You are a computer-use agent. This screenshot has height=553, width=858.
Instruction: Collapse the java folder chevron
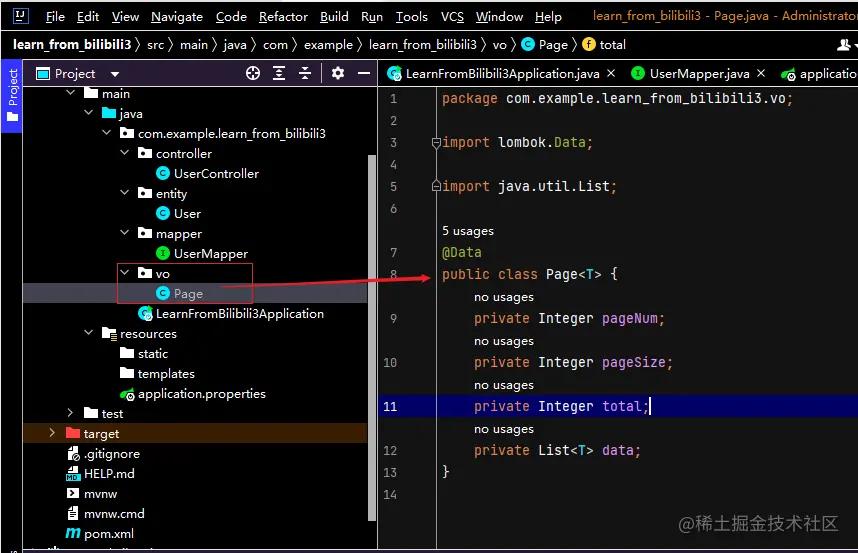(89, 113)
